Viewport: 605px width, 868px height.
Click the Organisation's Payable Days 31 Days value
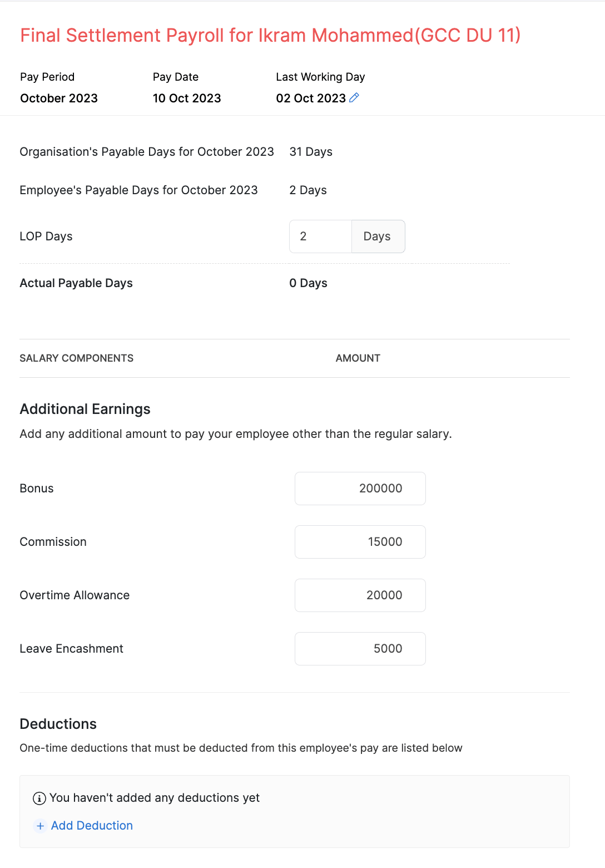coord(311,152)
